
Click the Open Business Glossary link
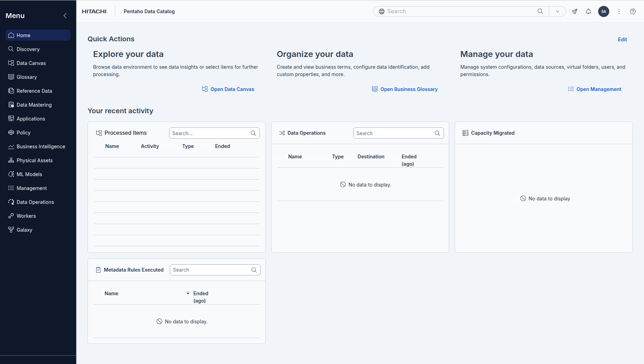click(x=408, y=89)
